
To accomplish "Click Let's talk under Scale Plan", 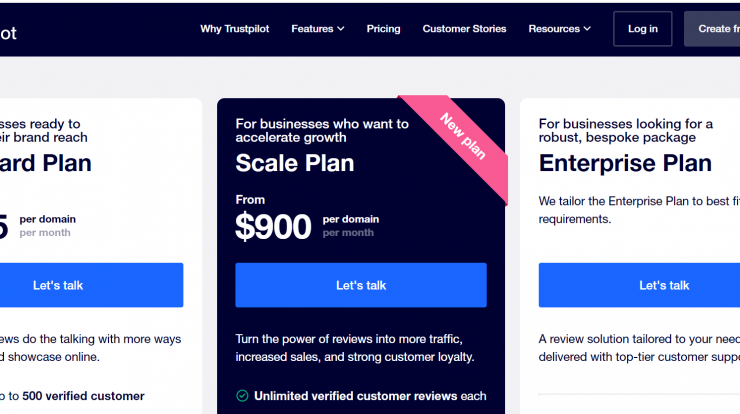I will tap(361, 285).
